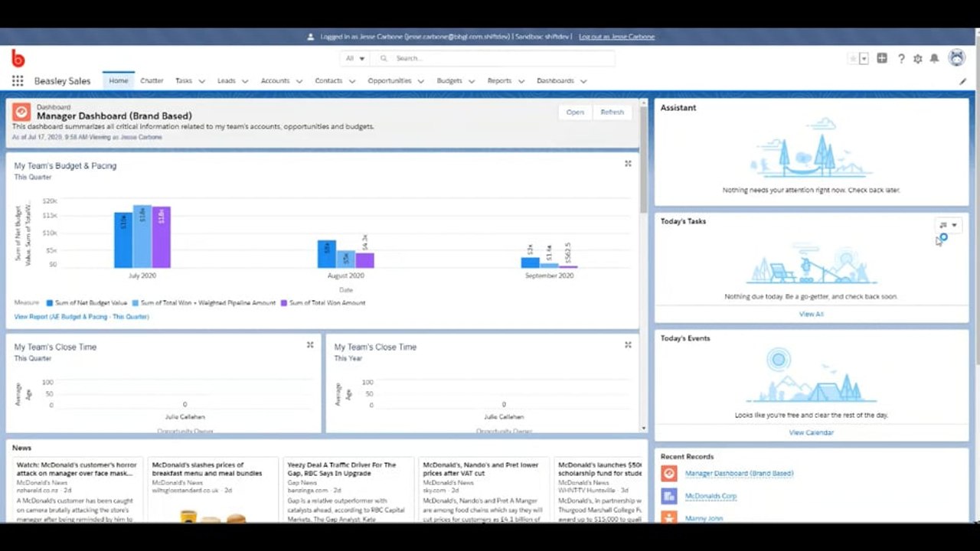Click the dashboard Open button
This screenshot has width=980, height=551.
(575, 112)
